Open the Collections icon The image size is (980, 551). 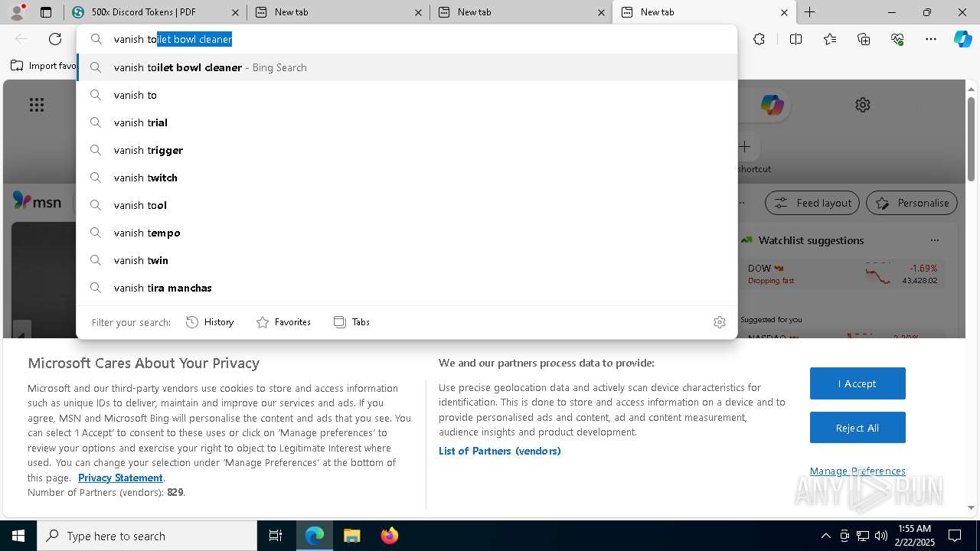(x=864, y=39)
